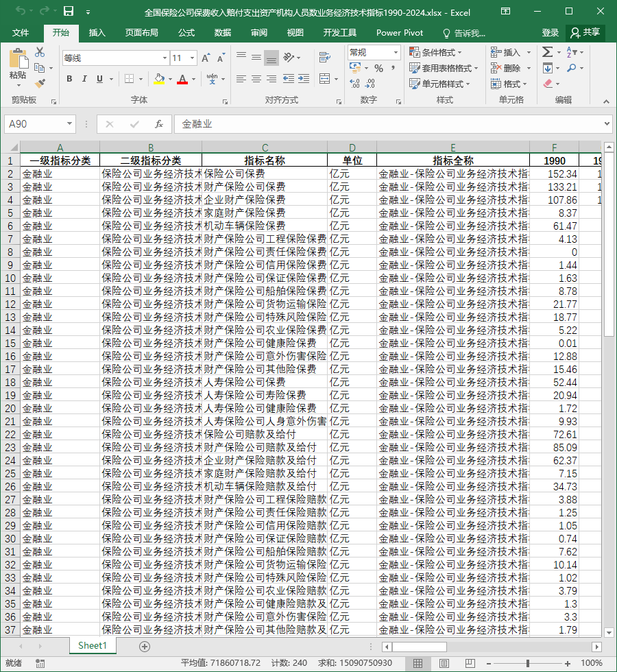Click the Cut scissors icon
Viewport: 617px width, 672px height.
click(40, 52)
